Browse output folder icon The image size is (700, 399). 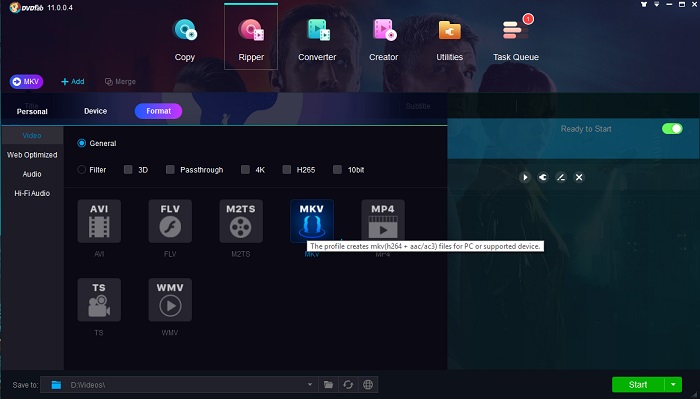[x=328, y=385]
